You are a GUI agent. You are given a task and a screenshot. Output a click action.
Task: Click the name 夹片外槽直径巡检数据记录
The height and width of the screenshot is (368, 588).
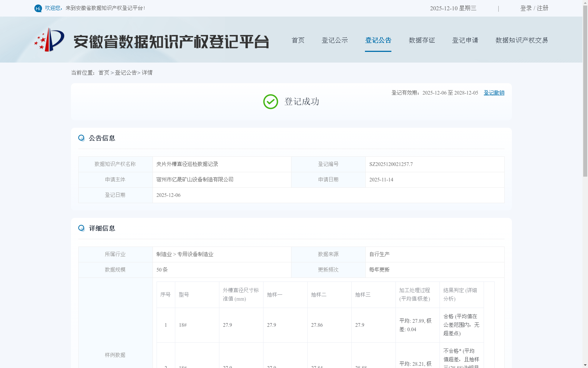point(187,164)
